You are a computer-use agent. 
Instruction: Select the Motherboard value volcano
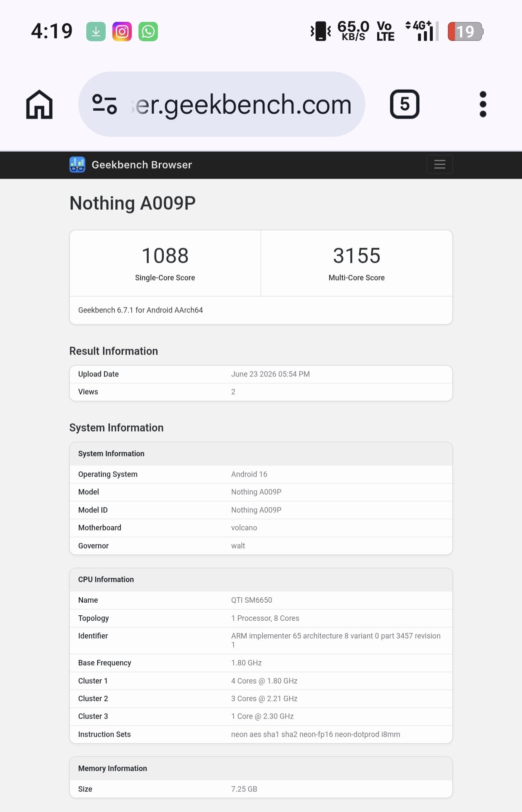pos(244,528)
